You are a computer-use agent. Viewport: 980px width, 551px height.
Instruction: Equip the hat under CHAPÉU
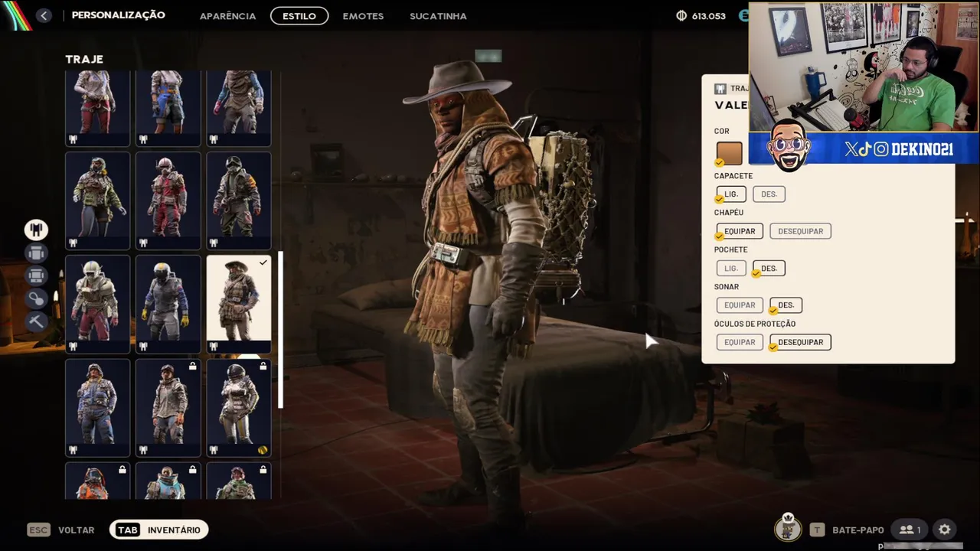coord(740,231)
